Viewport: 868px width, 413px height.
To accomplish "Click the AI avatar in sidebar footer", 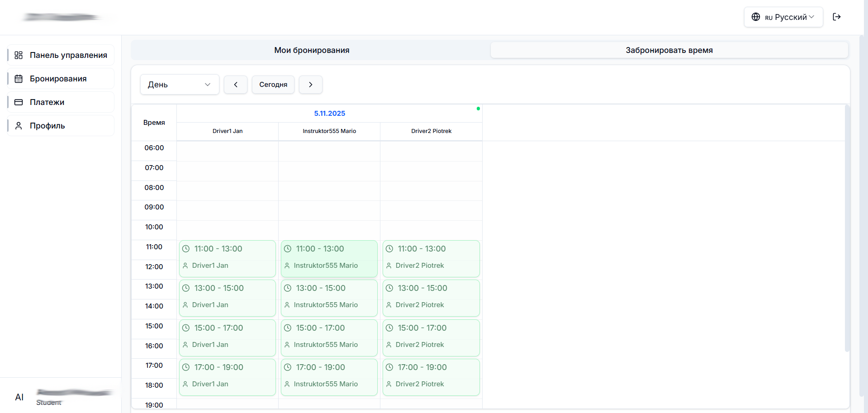I will (19, 397).
